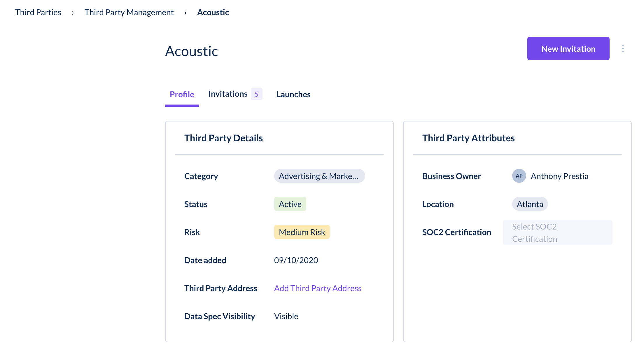Click the Invitations count badge
The height and width of the screenshot is (351, 644).
[x=256, y=94]
